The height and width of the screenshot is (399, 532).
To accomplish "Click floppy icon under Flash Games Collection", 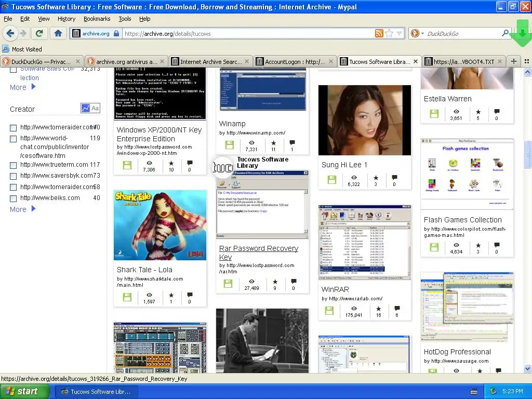I will tap(434, 247).
